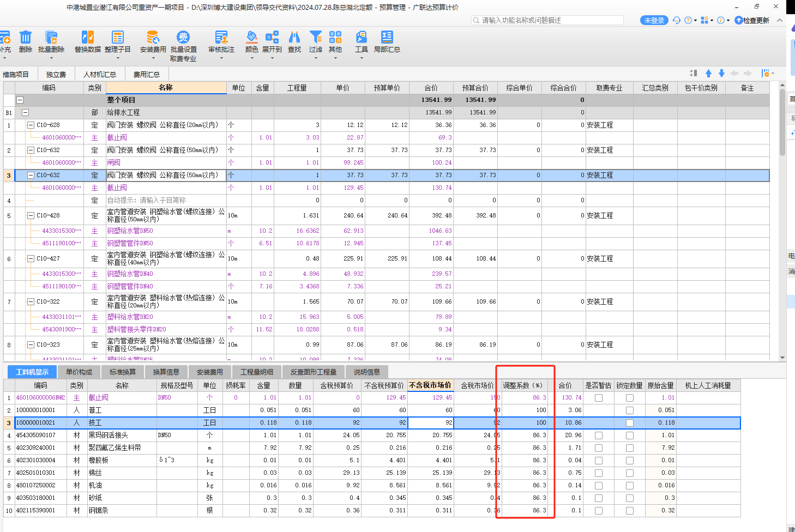This screenshot has width=795, height=532.
Task: Tick 锁定数量 checkbox for 普工 row
Action: click(630, 410)
